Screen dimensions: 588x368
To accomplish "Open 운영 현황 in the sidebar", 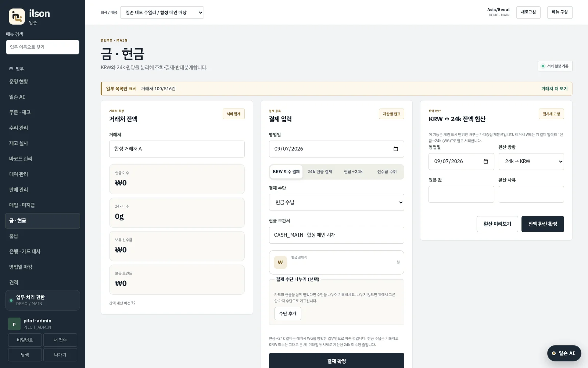I will point(43,82).
